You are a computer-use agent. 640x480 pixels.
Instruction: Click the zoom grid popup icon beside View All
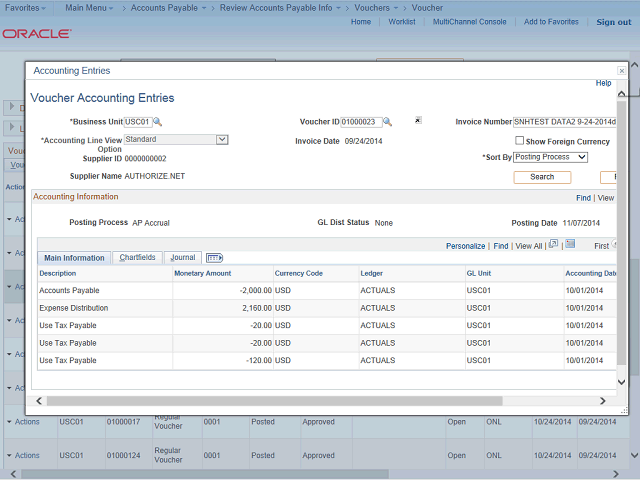(553, 244)
